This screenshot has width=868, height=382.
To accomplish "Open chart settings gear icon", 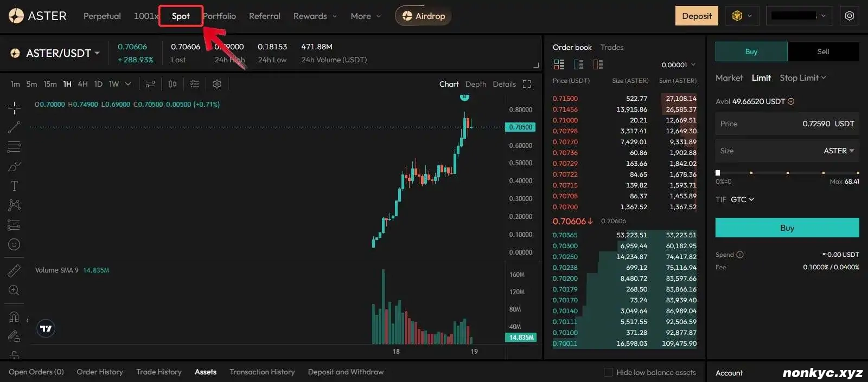I will (x=217, y=84).
